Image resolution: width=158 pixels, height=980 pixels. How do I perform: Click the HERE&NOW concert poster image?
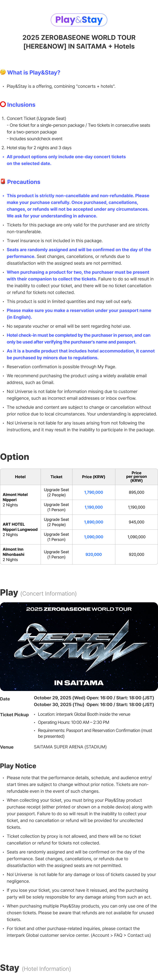click(79, 646)
